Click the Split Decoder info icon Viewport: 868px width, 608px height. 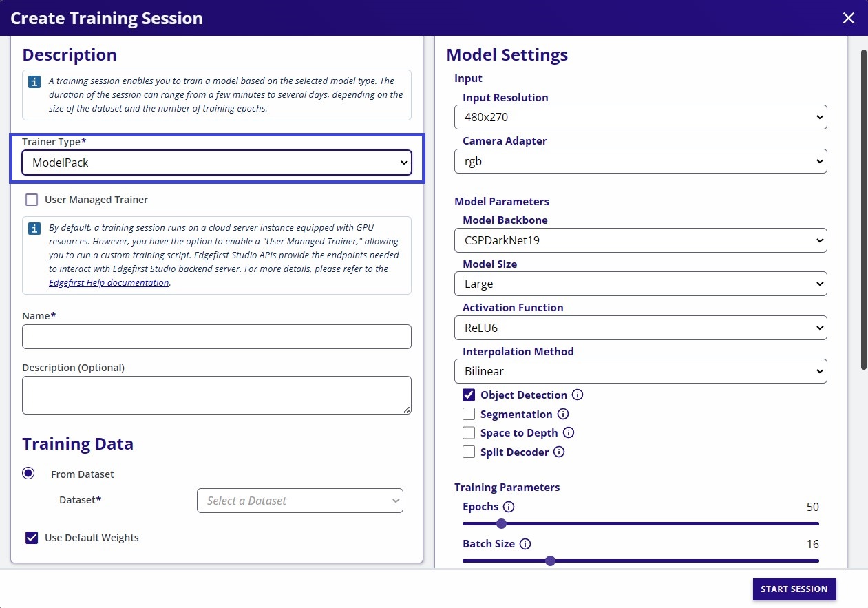click(x=559, y=452)
